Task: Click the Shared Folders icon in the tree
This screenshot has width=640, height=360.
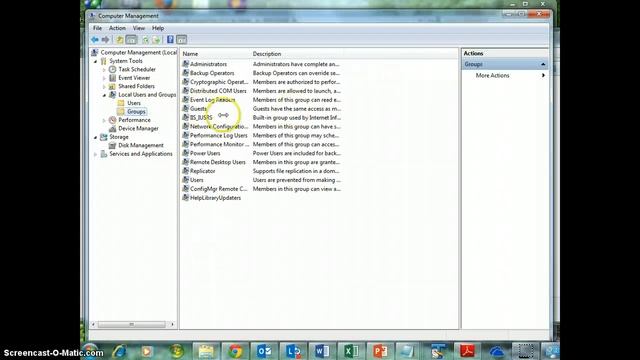Action: coord(113,86)
